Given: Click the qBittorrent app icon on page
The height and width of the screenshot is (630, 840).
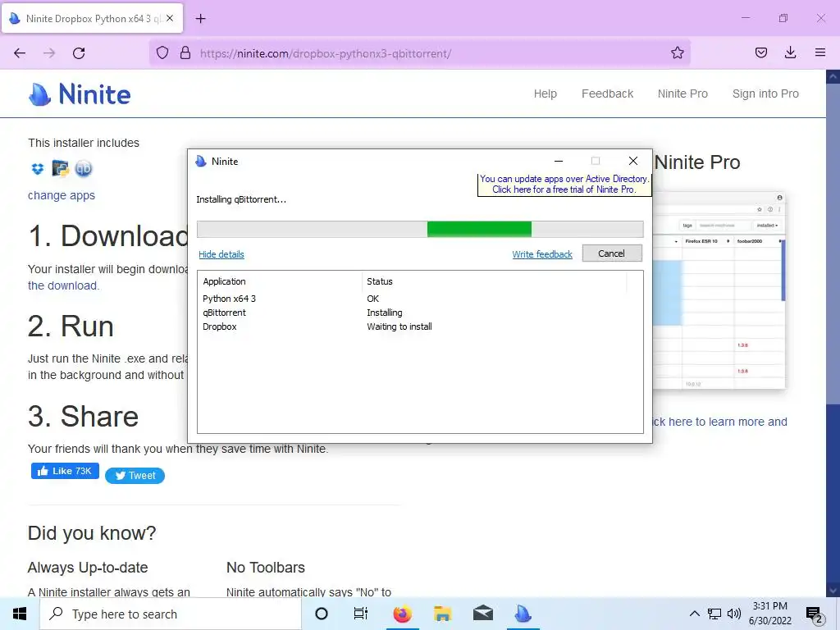Looking at the screenshot, I should point(84,169).
